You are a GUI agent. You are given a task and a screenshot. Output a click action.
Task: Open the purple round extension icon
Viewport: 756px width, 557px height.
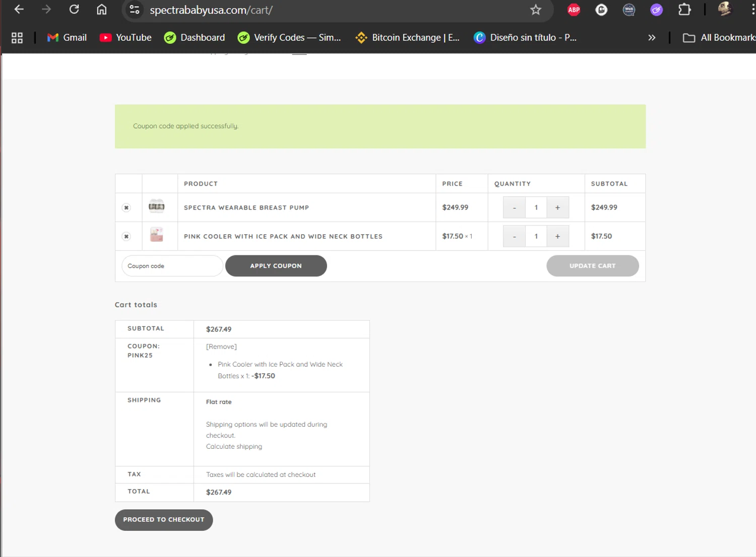pos(656,10)
